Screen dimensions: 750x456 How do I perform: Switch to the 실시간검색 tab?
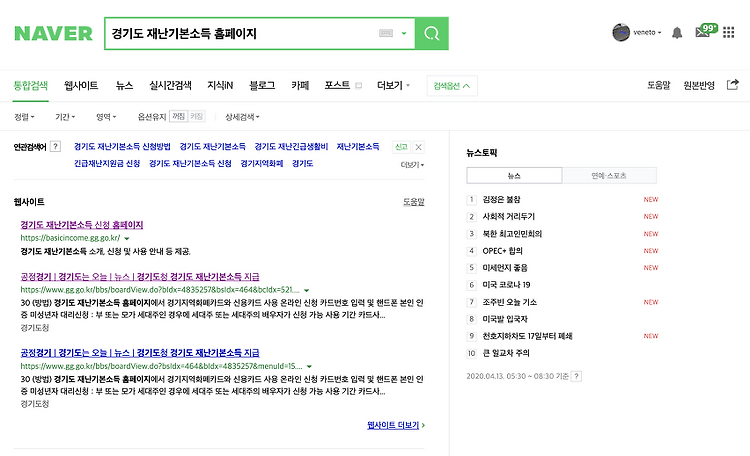point(170,86)
